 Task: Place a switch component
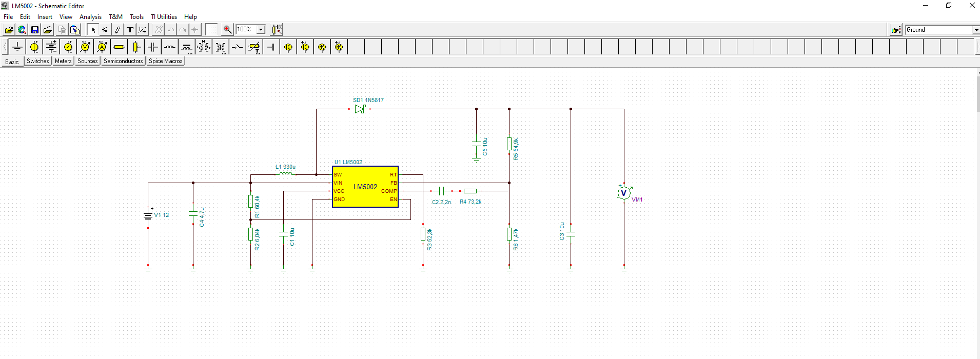coord(238,47)
